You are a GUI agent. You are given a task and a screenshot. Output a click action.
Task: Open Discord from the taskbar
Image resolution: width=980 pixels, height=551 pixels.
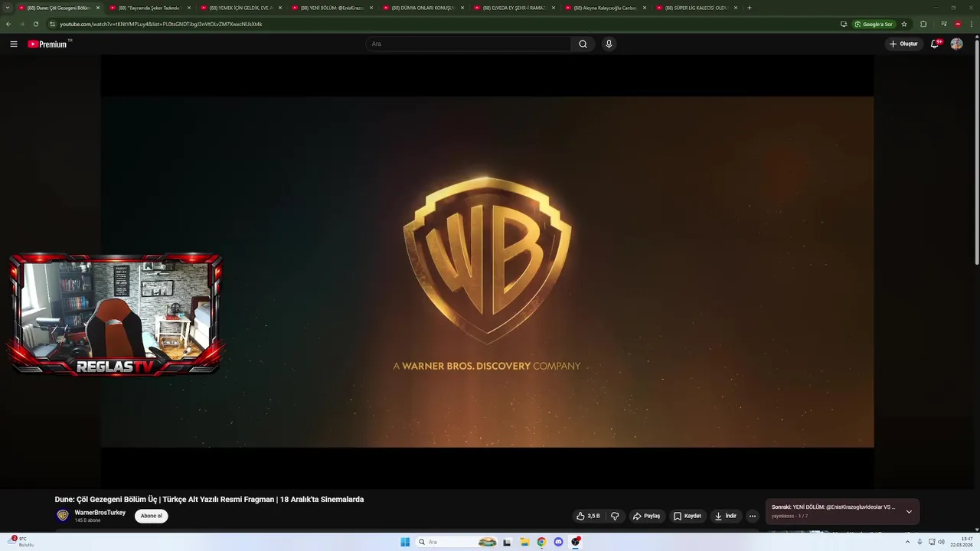(558, 542)
